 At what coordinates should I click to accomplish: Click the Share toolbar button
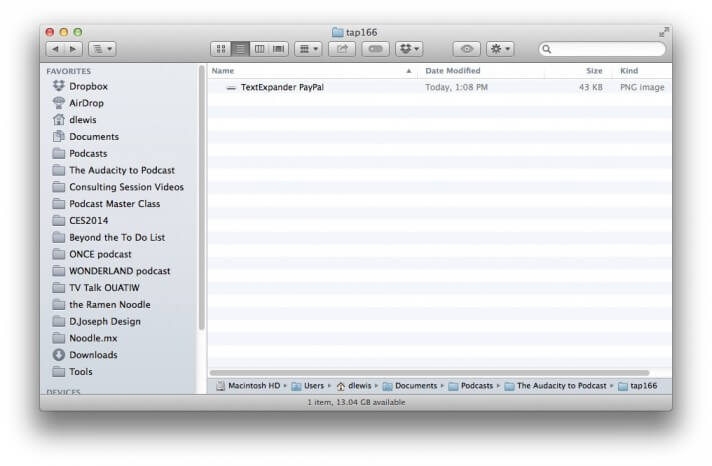(342, 48)
